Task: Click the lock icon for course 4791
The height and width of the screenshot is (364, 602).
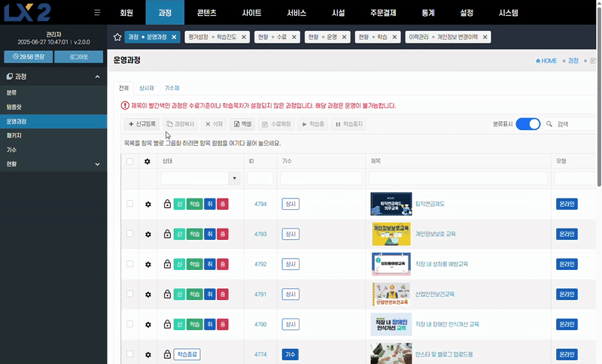Action: pyautogui.click(x=167, y=294)
